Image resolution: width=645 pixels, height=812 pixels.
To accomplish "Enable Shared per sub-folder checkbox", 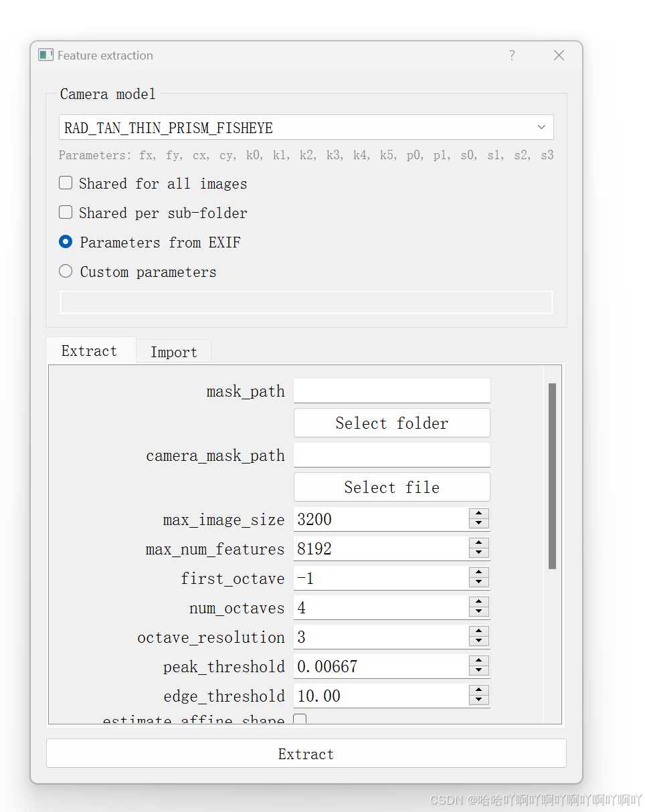I will (66, 212).
